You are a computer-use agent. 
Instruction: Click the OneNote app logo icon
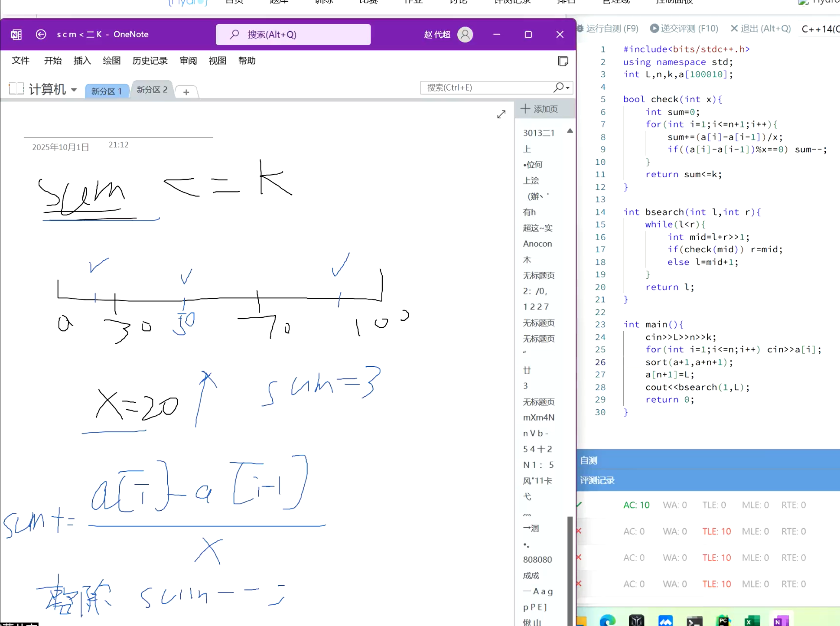tap(16, 34)
